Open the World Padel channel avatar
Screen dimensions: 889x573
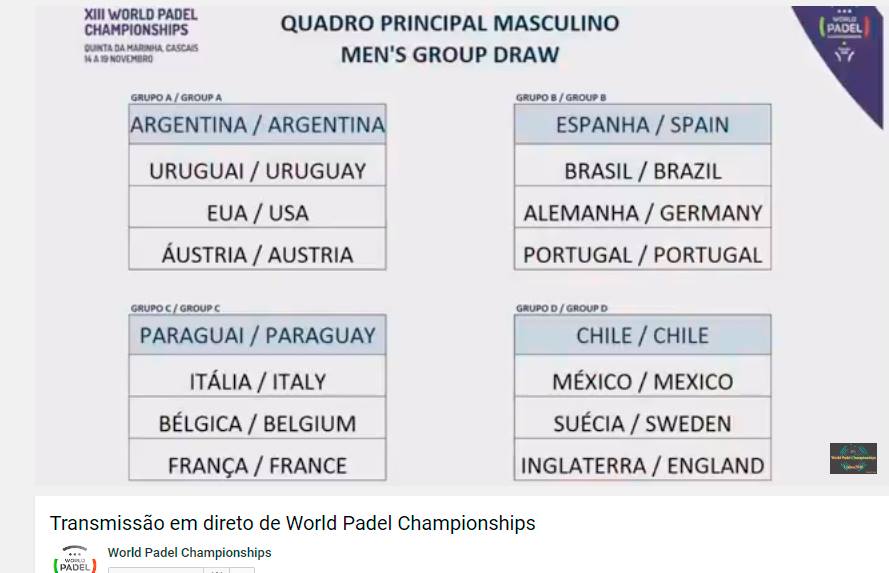[x=75, y=559]
